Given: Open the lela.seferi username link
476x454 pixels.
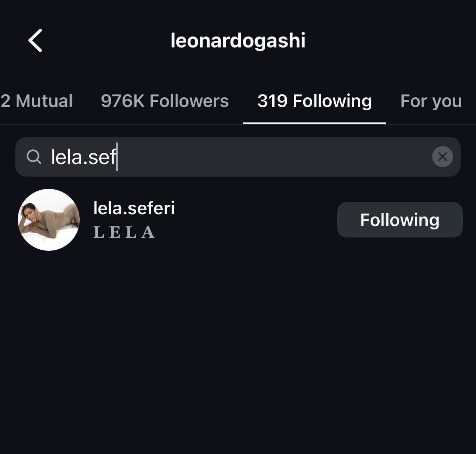Looking at the screenshot, I should [x=134, y=208].
